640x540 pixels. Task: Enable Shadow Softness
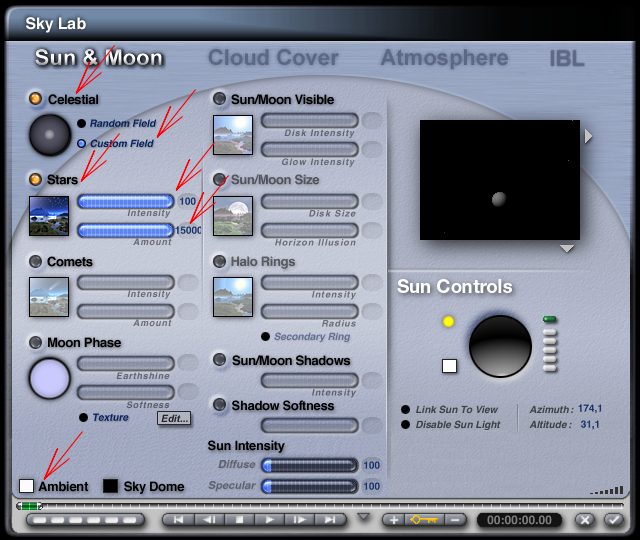coord(220,404)
